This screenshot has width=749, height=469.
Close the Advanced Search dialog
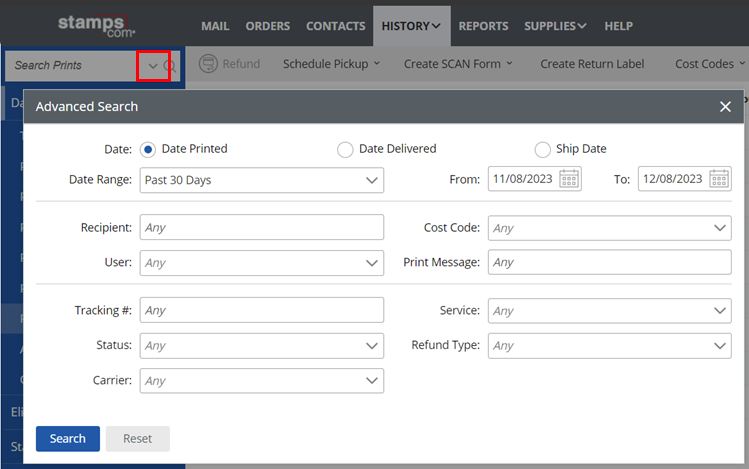click(x=725, y=107)
